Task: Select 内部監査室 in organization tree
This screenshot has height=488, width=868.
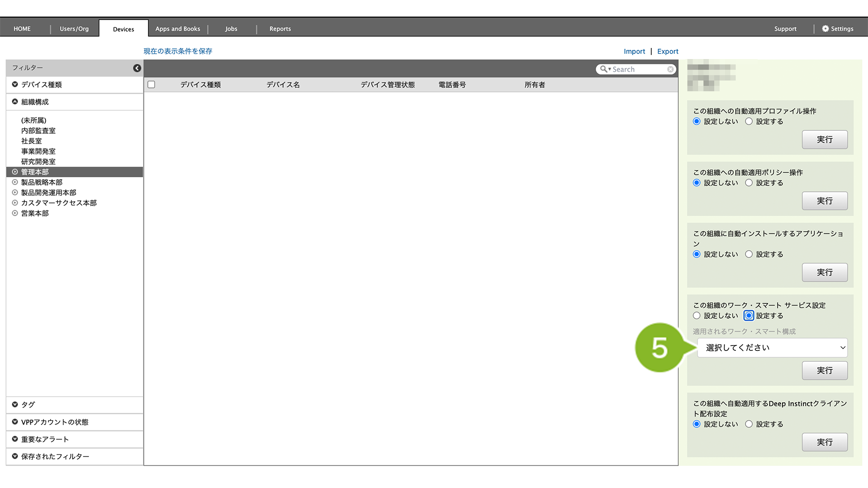Action: [38, 131]
